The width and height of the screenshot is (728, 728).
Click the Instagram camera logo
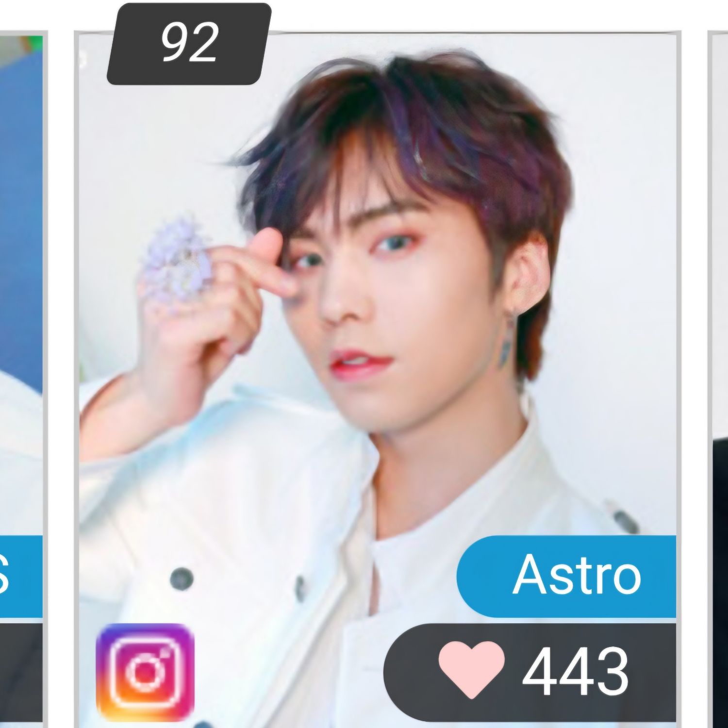point(145,672)
